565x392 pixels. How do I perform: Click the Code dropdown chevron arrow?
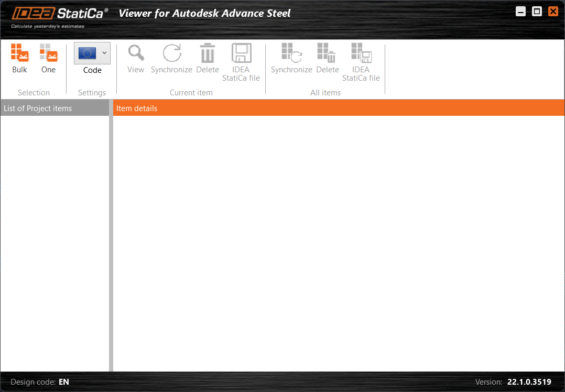point(104,53)
